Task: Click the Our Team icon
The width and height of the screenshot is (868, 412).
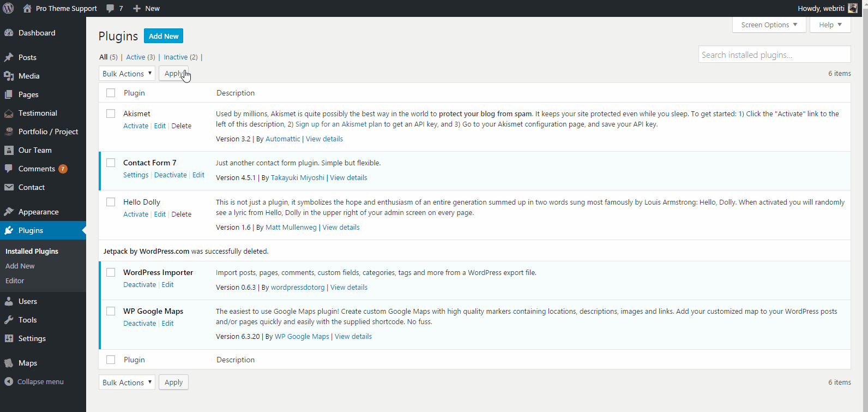Action: click(x=9, y=150)
